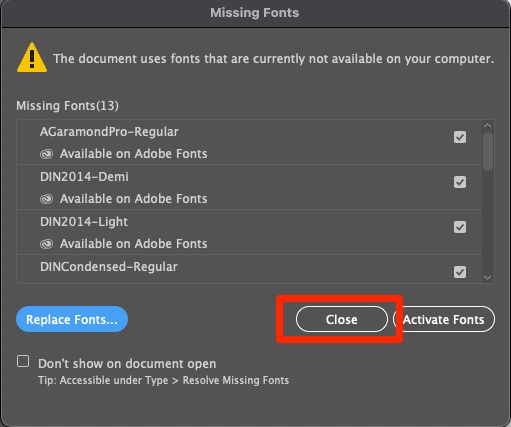
Task: Enable Don't show on document open
Action: pyautogui.click(x=23, y=361)
